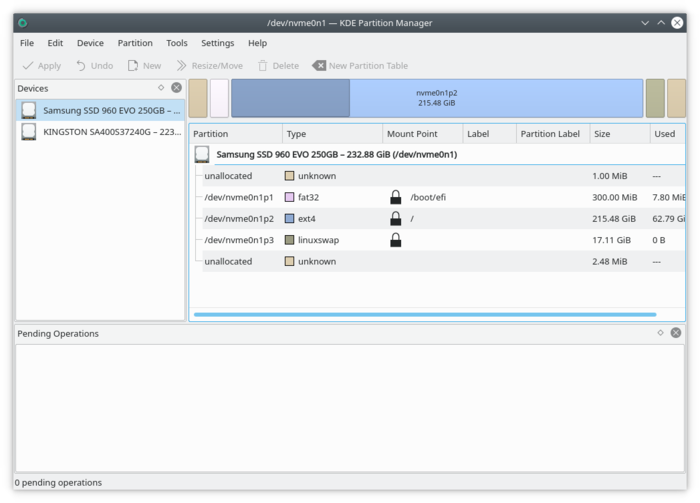Click the New Partition Table icon
Viewport: 700px width, 503px height.
[x=319, y=66]
